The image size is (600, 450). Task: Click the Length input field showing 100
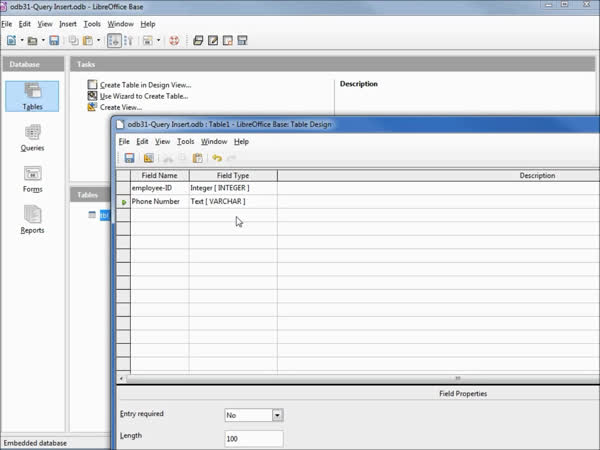coord(254,439)
